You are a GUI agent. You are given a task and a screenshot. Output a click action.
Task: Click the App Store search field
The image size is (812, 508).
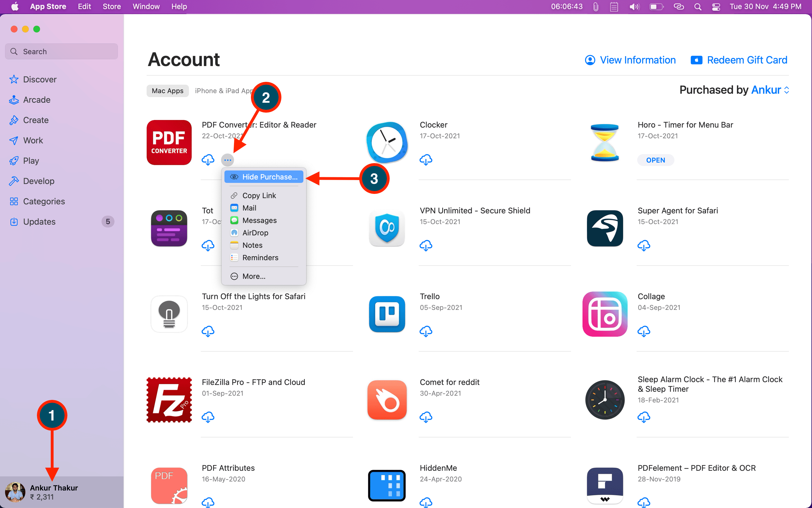(61, 51)
